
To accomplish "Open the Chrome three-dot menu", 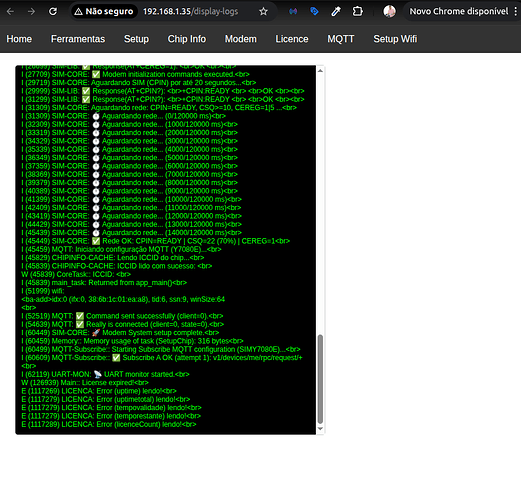I will [x=515, y=12].
